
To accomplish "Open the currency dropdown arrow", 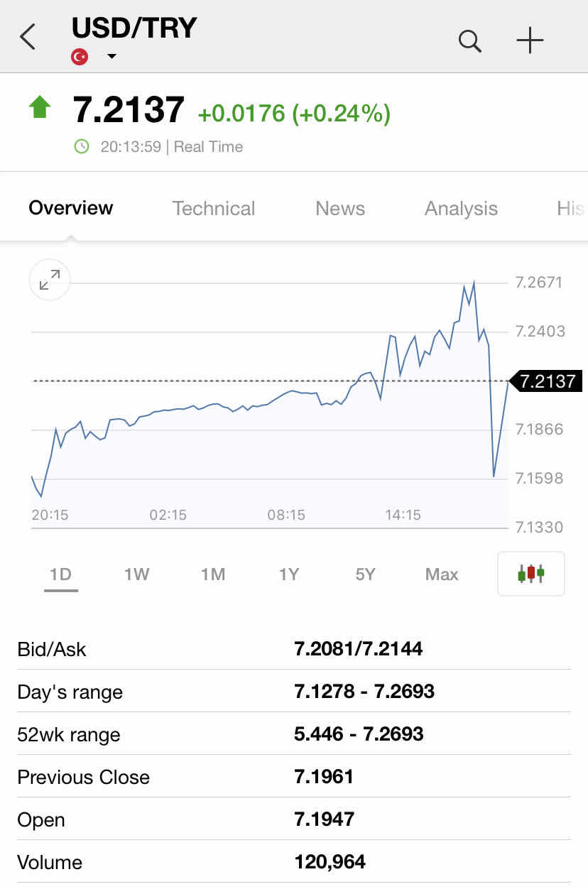I will coord(111,57).
